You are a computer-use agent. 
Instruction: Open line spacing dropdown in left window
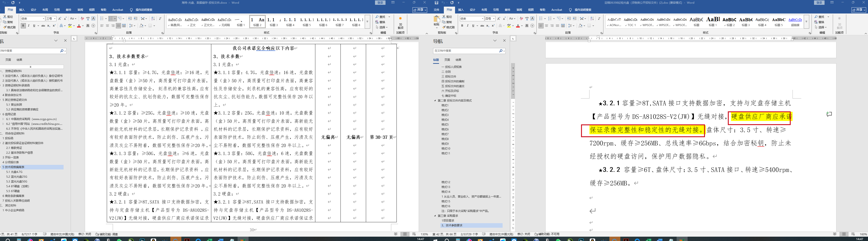pos(135,26)
